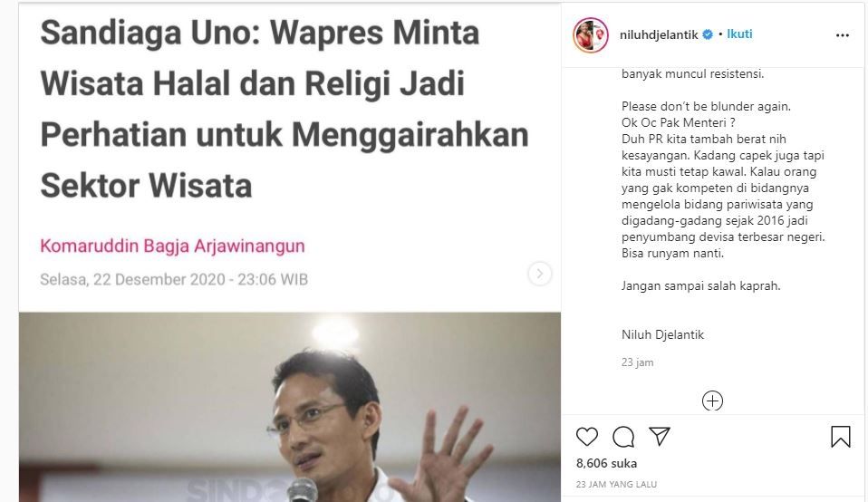
Task: Click the Sandiaga Uno photo
Action: pos(290,407)
